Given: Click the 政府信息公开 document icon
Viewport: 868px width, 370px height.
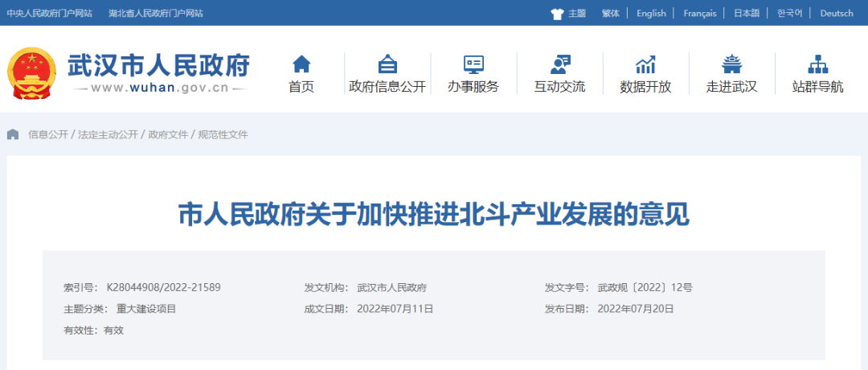Looking at the screenshot, I should click(387, 64).
